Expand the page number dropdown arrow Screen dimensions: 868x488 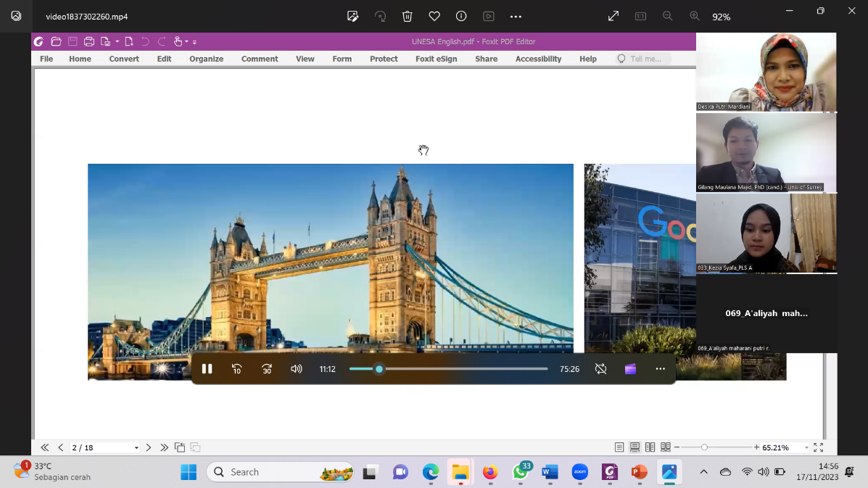(136, 448)
